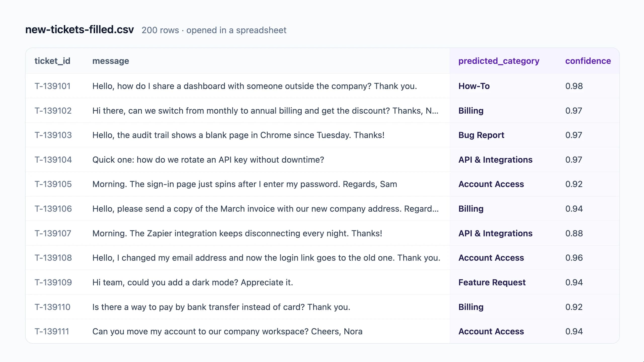Viewport: 644px width, 362px height.
Task: Select ticket ID cell T-139110
Action: (53, 307)
